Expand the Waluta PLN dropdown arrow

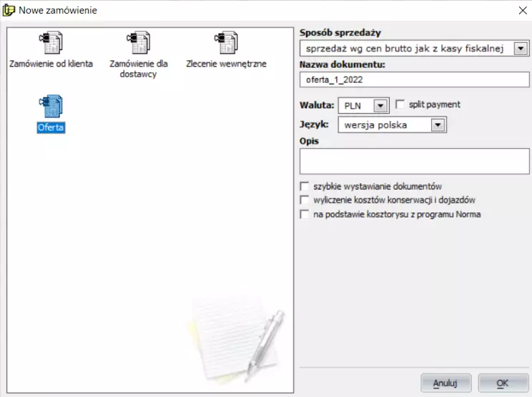click(x=380, y=106)
